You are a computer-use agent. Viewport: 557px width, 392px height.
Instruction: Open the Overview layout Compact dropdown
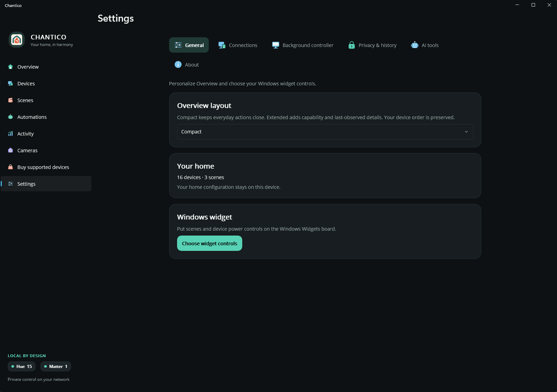pyautogui.click(x=325, y=132)
